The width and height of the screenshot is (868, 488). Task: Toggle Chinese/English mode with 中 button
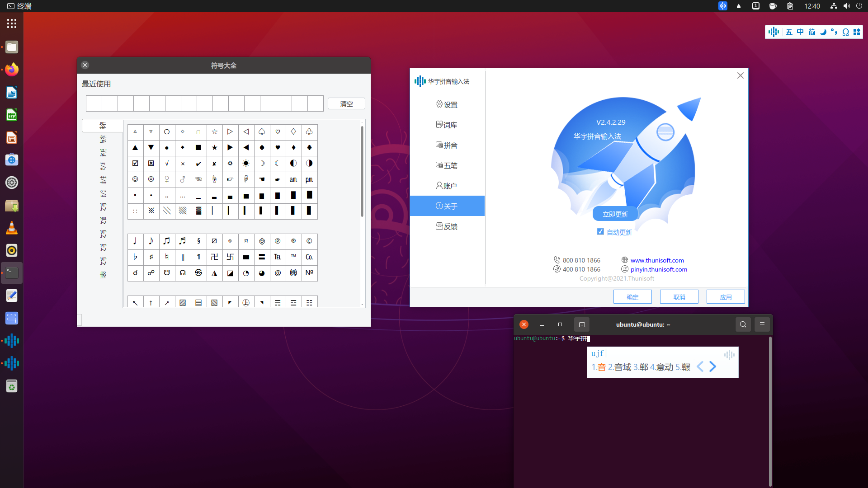click(800, 32)
